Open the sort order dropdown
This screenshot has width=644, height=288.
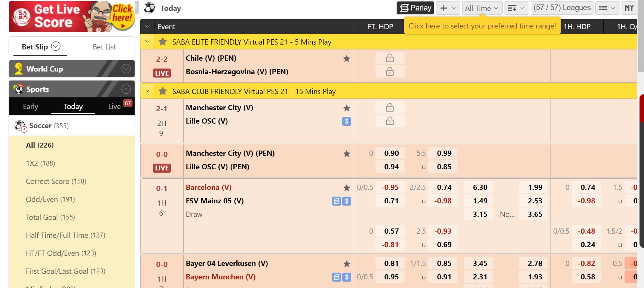coord(516,8)
